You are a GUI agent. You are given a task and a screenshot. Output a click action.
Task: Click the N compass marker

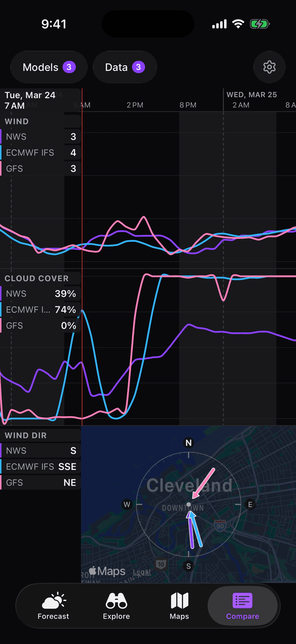[x=188, y=443]
